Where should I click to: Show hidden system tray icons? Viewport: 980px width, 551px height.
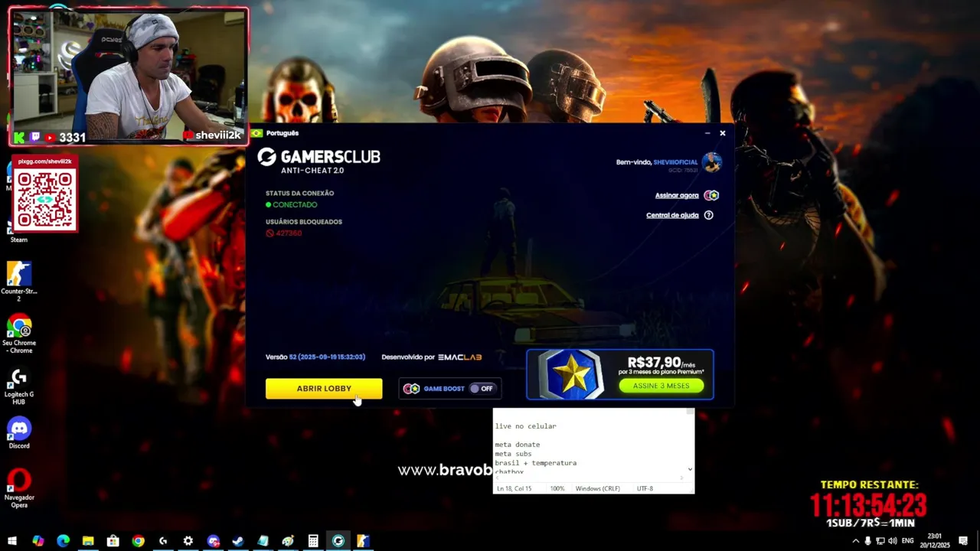click(x=855, y=541)
